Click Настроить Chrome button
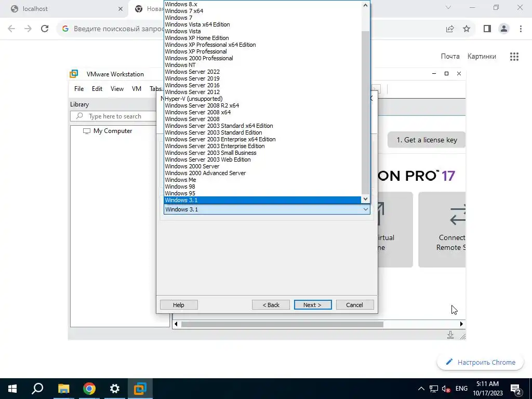Image resolution: width=532 pixels, height=399 pixels. [481, 362]
